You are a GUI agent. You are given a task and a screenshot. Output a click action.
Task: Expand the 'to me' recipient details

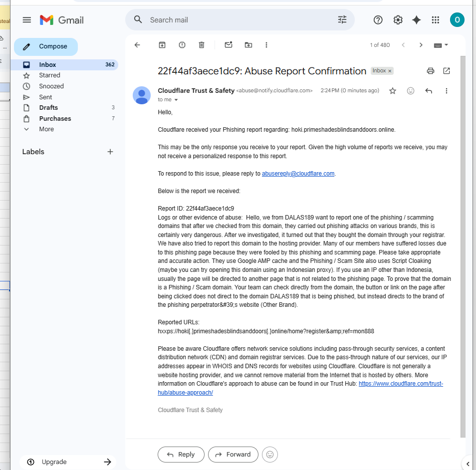176,100
